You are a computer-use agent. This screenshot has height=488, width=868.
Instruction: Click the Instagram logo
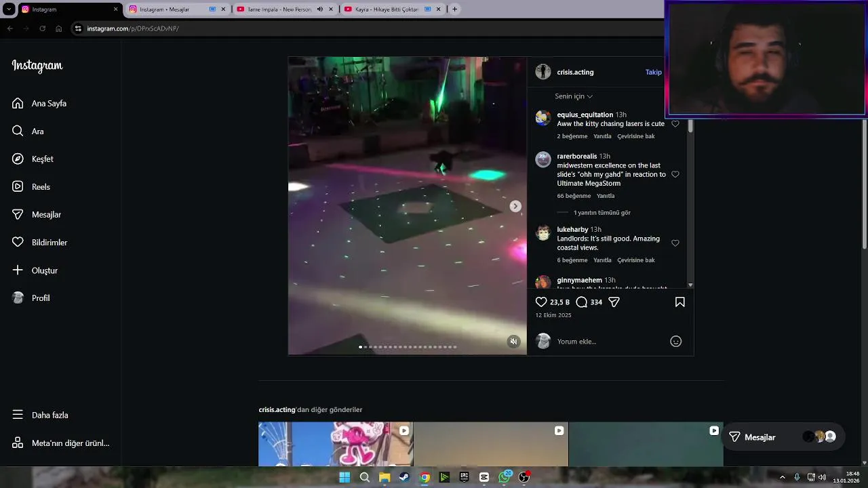[37, 66]
